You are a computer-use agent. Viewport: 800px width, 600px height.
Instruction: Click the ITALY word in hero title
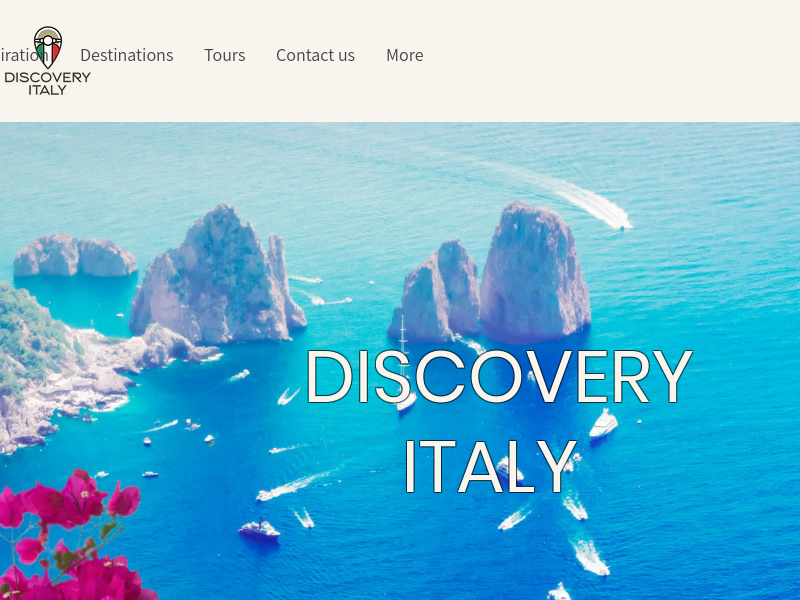(x=490, y=466)
